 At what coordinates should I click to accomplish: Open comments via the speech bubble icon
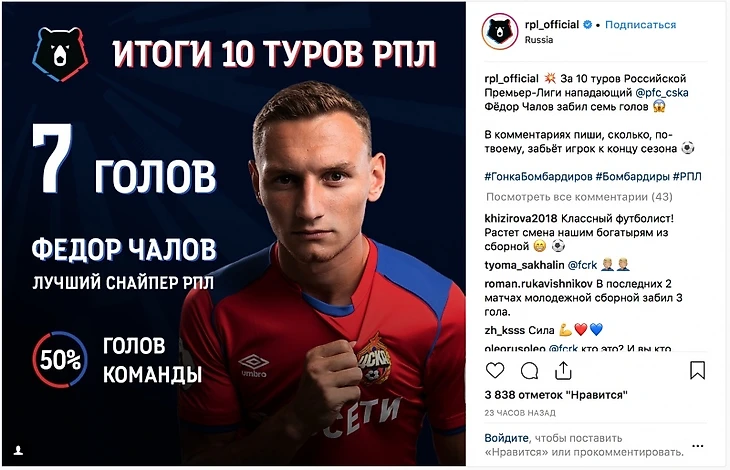pos(529,371)
